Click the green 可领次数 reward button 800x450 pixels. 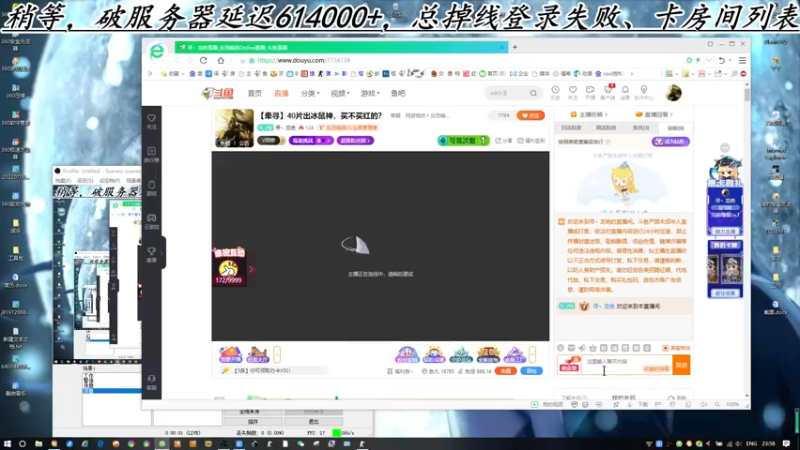pyautogui.click(x=463, y=140)
